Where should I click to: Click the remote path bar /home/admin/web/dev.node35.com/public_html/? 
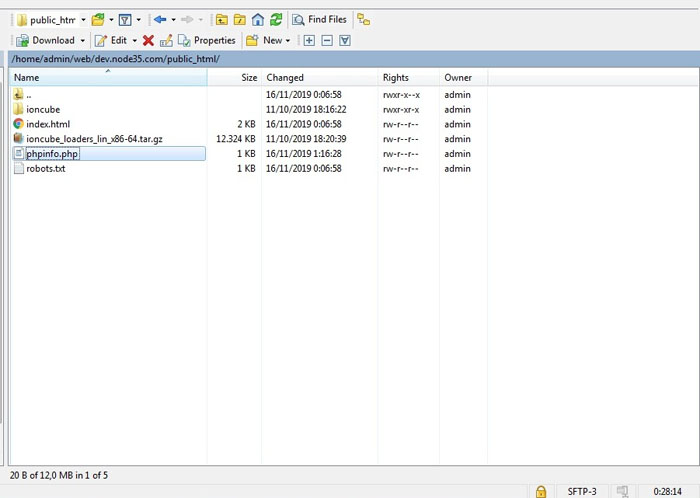tap(354, 59)
